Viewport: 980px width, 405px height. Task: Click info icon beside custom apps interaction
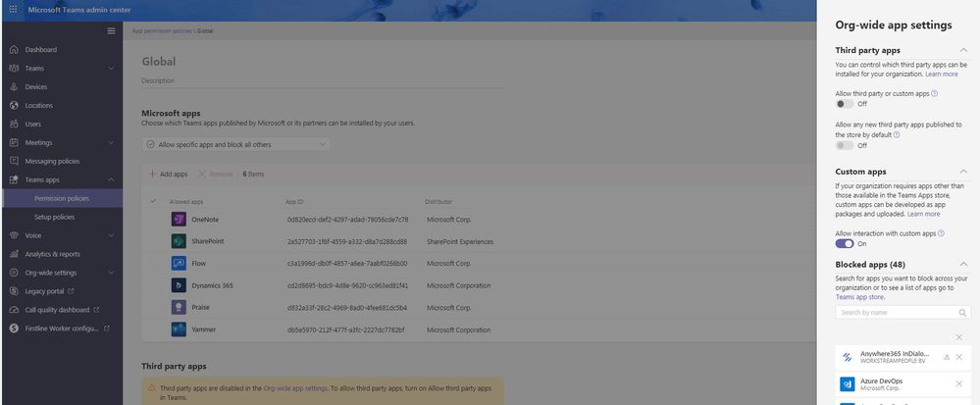[x=941, y=233]
